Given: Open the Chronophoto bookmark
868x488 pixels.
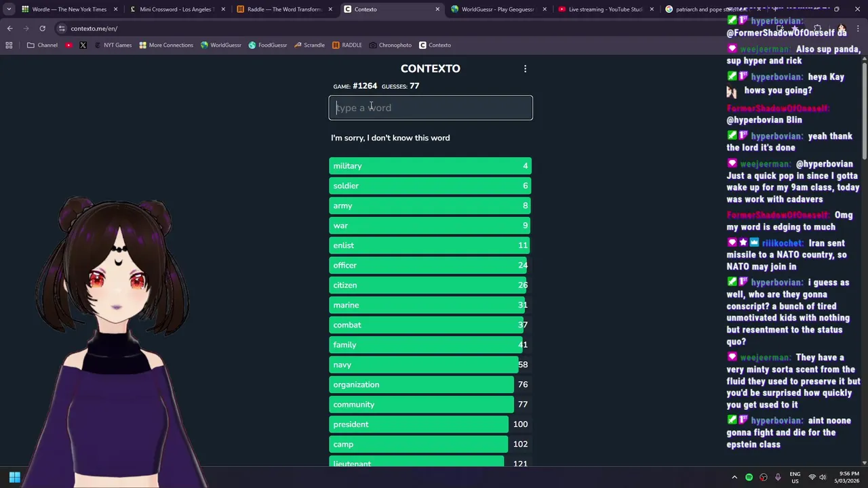Looking at the screenshot, I should [x=391, y=45].
